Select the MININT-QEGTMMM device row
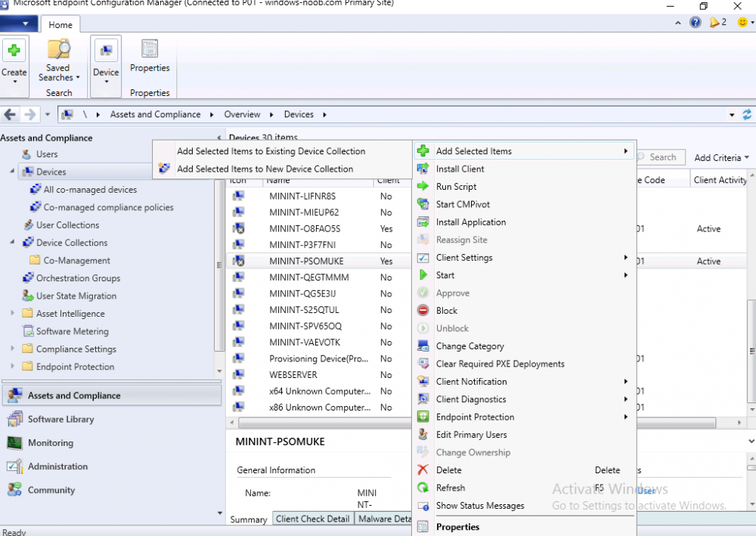 tap(318, 277)
